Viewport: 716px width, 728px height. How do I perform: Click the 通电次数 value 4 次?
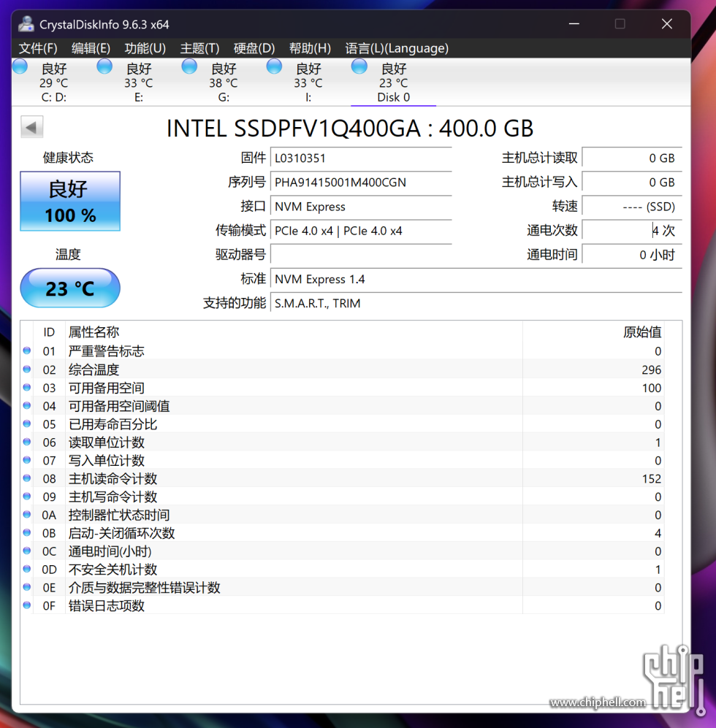(x=632, y=231)
